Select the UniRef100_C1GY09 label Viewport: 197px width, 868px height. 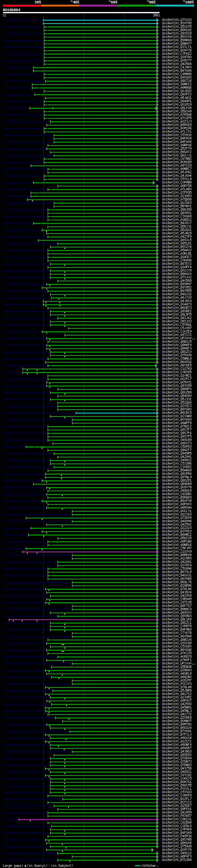pos(176,551)
